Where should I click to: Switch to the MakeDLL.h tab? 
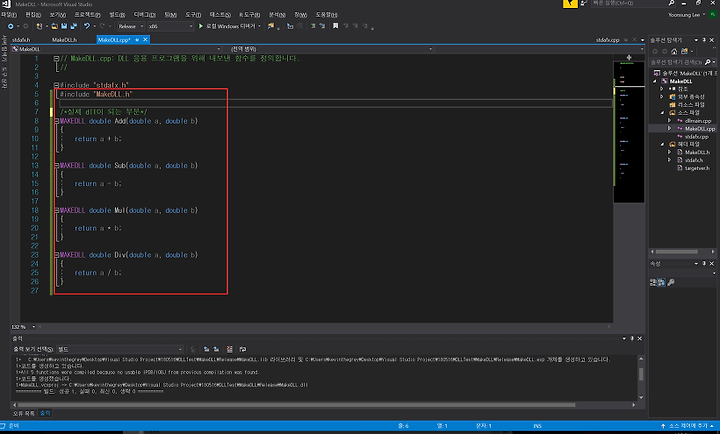64,40
